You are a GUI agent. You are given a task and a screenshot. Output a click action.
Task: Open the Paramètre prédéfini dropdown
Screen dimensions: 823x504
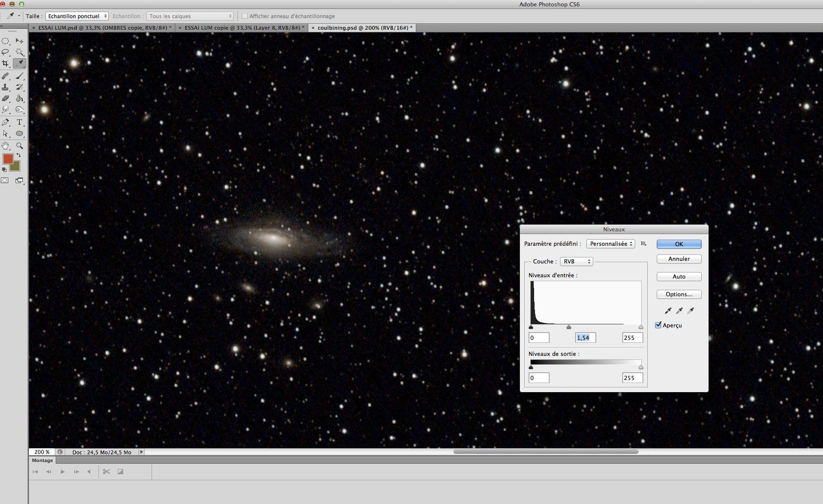click(611, 244)
